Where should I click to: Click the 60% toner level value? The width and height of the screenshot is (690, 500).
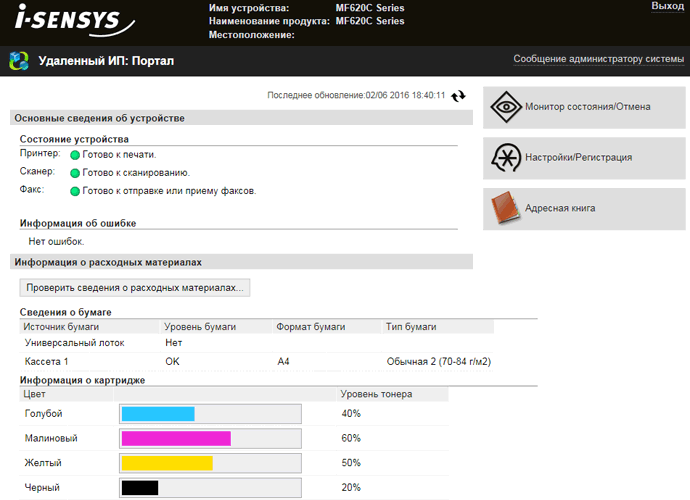351,438
